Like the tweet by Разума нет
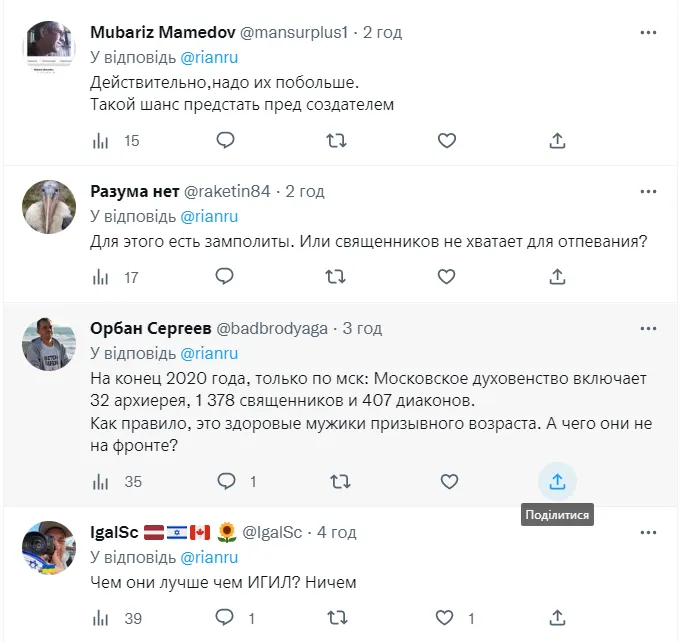This screenshot has height=642, width=681. [449, 277]
